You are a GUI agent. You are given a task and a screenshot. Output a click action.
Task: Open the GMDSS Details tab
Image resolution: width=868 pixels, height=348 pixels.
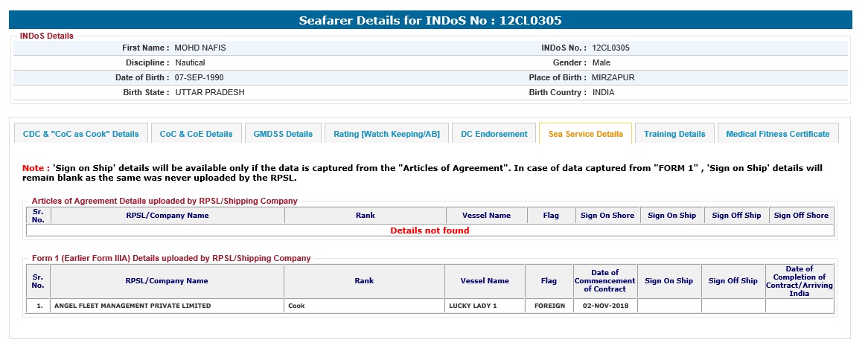pyautogui.click(x=283, y=134)
